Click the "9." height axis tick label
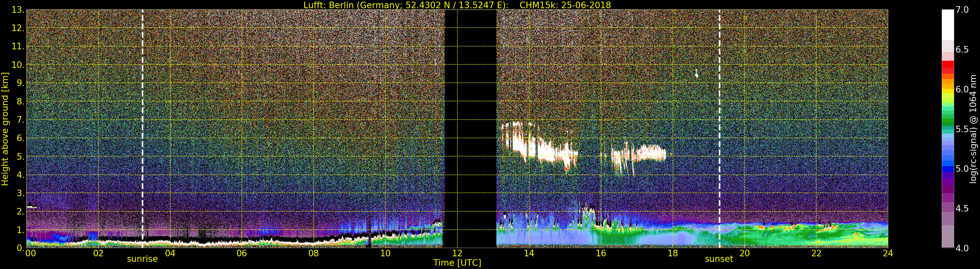The width and height of the screenshot is (980, 269). pyautogui.click(x=21, y=83)
